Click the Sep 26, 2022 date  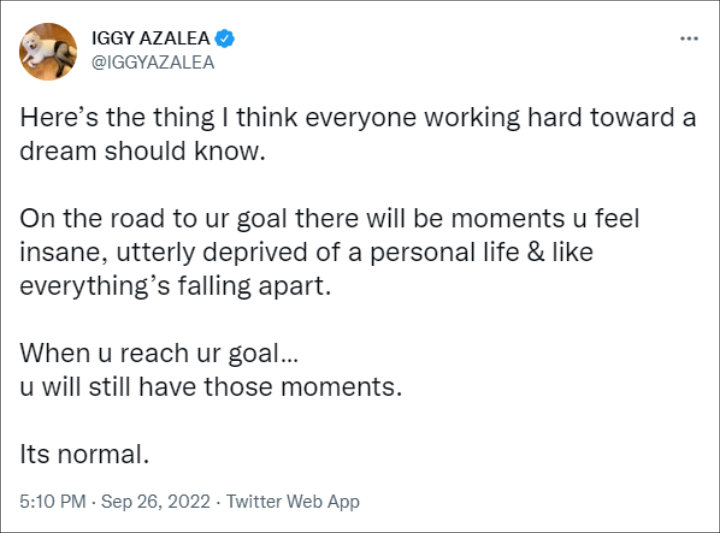156,501
